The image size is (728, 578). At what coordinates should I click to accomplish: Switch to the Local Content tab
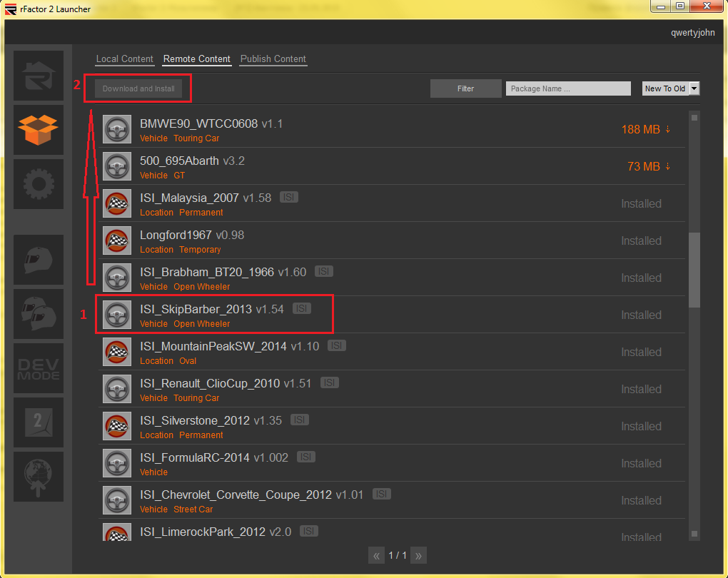click(125, 59)
